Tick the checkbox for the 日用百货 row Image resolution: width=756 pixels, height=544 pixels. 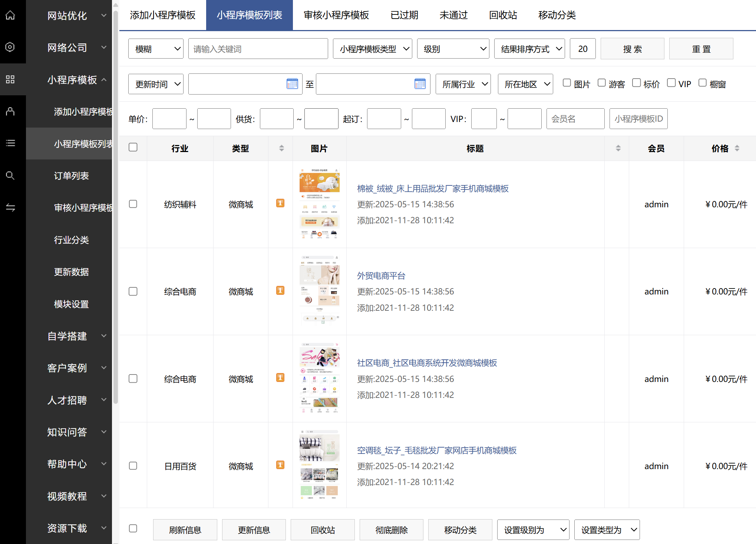pos(133,466)
